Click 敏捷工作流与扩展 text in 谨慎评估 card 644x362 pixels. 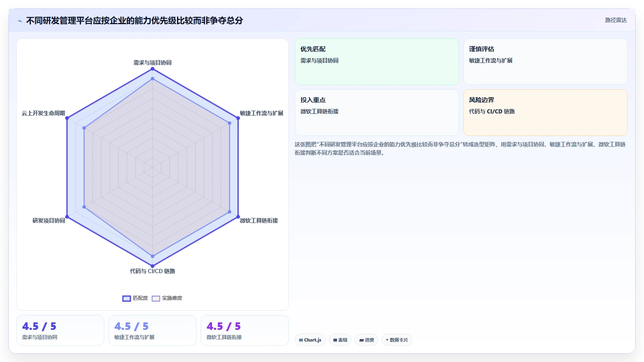(x=490, y=60)
